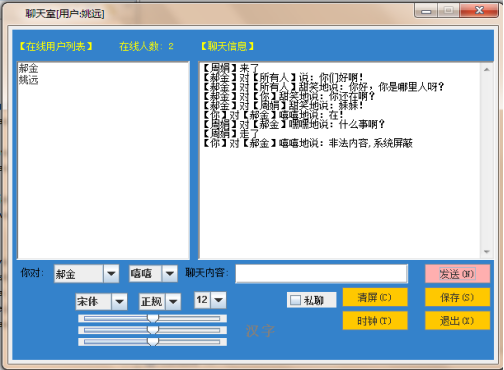504x370 pixels.
Task: Click the top color slider thumb
Action: pos(153,319)
